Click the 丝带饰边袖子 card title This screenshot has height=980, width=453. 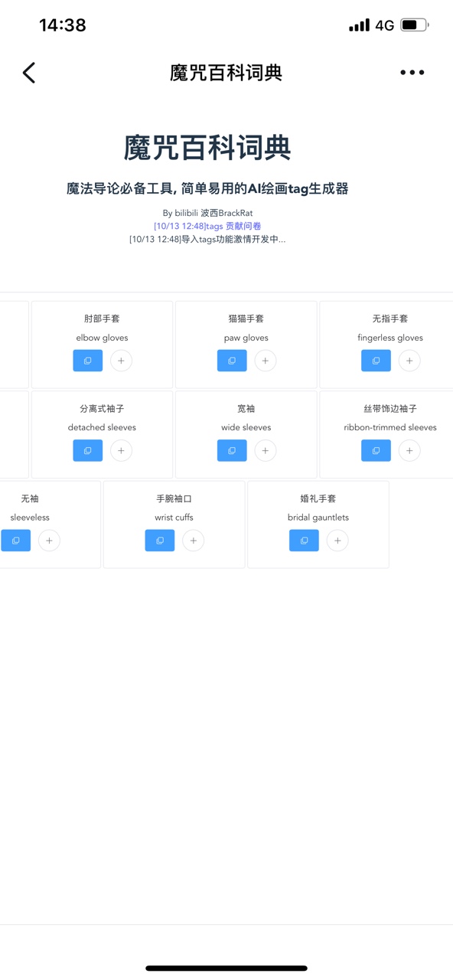[x=390, y=409]
